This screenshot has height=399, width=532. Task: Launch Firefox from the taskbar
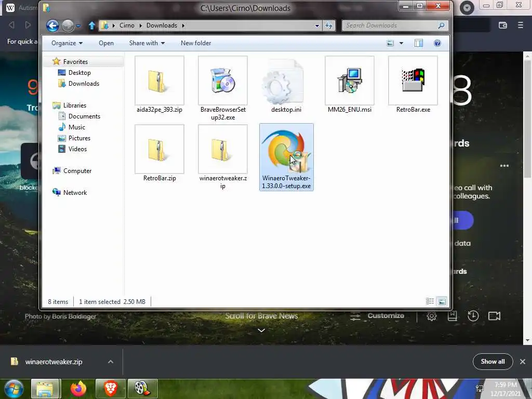point(78,389)
